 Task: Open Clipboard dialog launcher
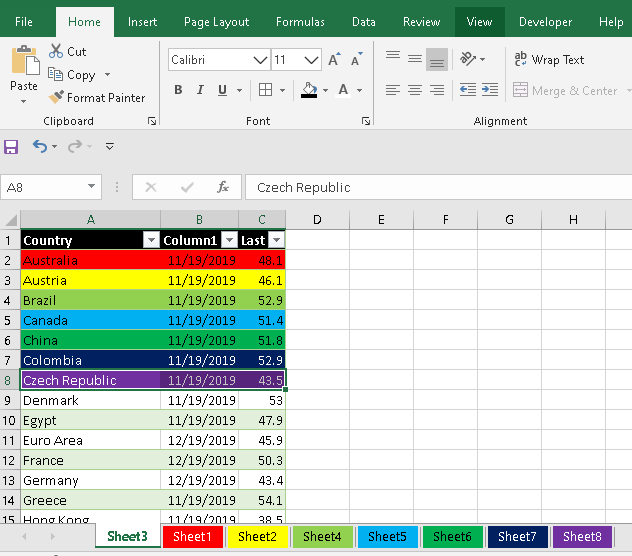pyautogui.click(x=152, y=121)
